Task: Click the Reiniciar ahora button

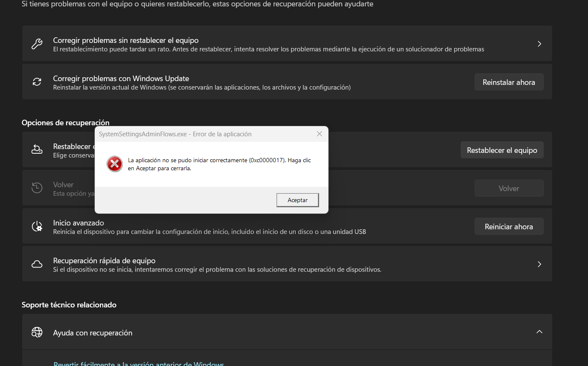Action: pos(509,226)
